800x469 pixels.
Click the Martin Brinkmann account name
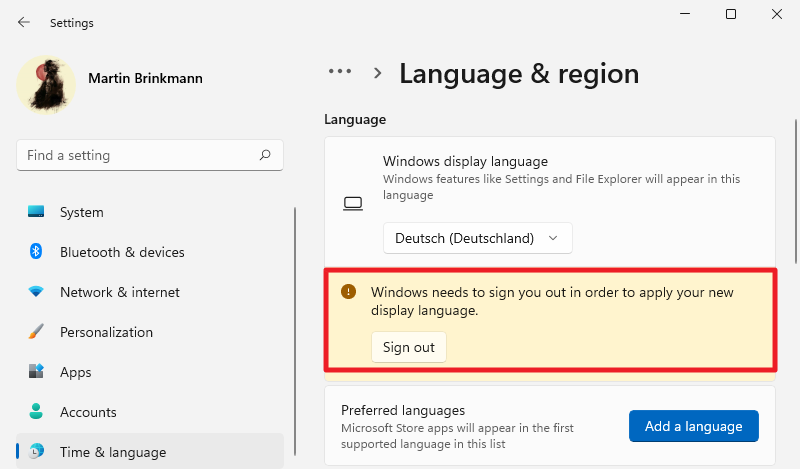click(145, 78)
